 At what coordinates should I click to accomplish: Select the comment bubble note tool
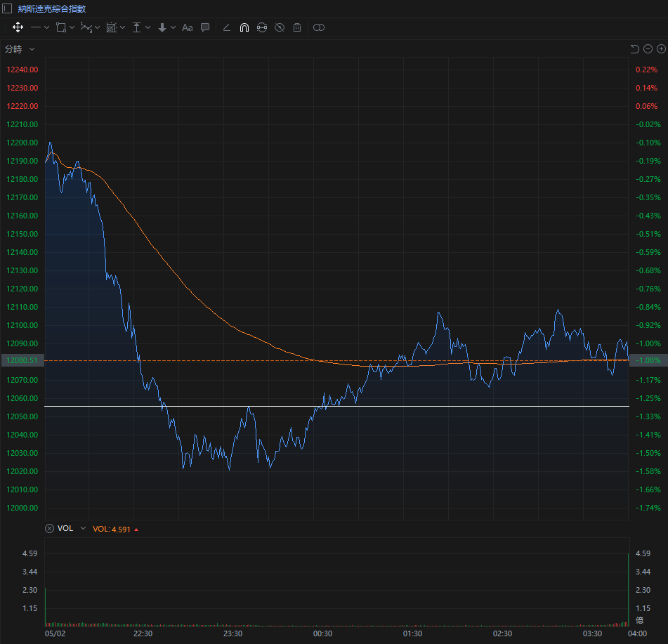205,27
